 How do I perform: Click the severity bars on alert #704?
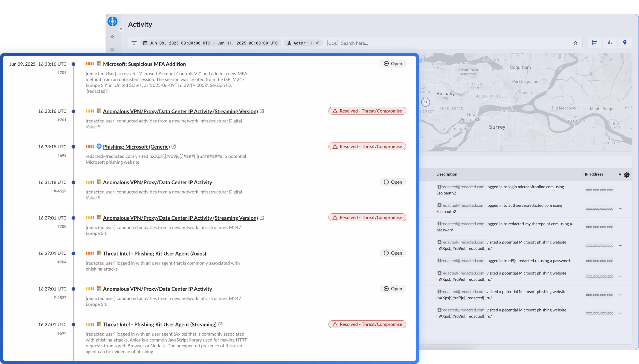tap(90, 253)
